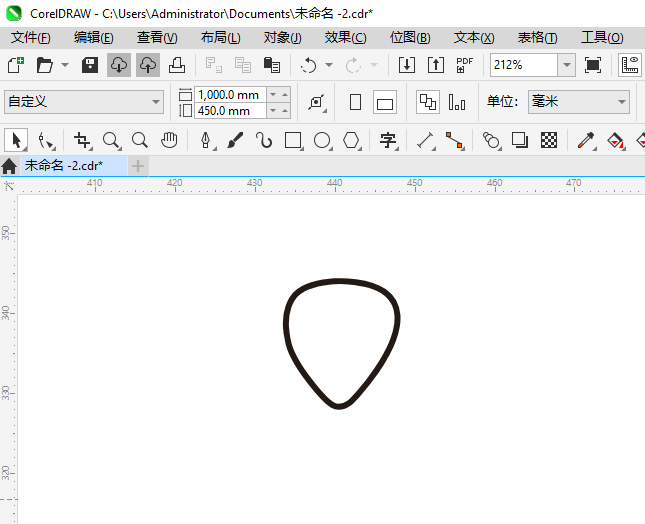Screen dimensions: 645x524
Task: Toggle portrait page orientation
Action: tap(355, 102)
